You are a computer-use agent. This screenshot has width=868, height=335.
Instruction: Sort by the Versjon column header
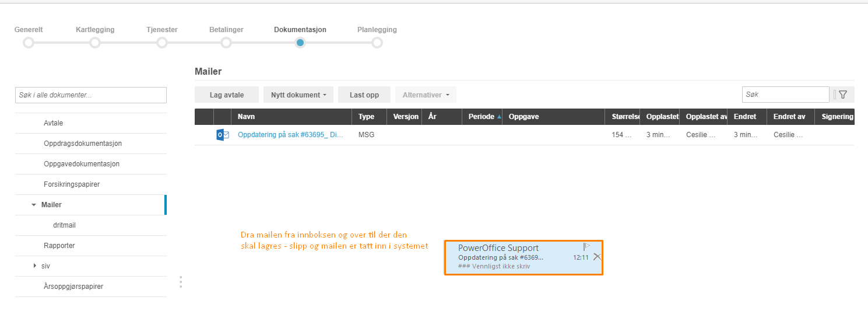pos(404,117)
